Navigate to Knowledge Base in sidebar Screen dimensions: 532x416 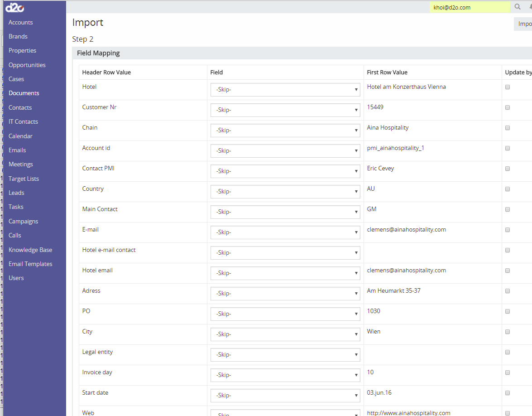point(30,250)
